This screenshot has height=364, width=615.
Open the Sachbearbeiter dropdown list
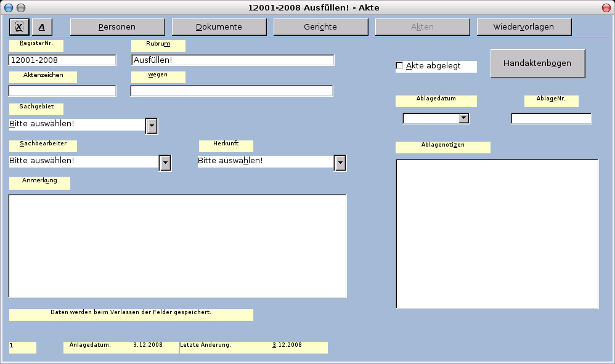[x=165, y=162]
